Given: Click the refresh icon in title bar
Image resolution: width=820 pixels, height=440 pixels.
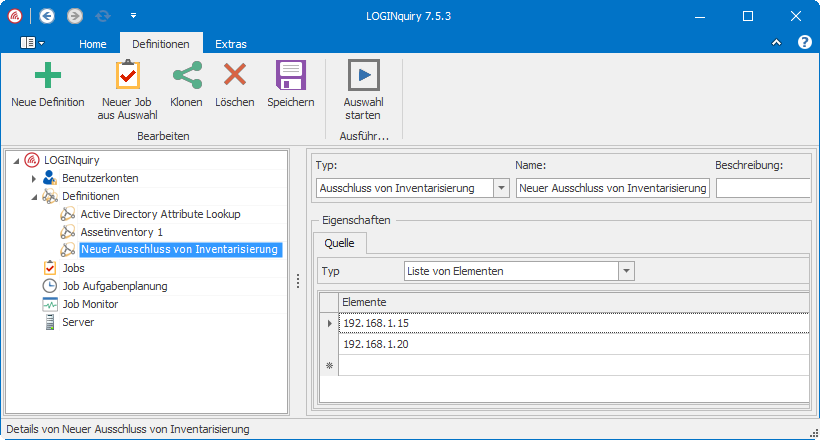Looking at the screenshot, I should pos(102,16).
